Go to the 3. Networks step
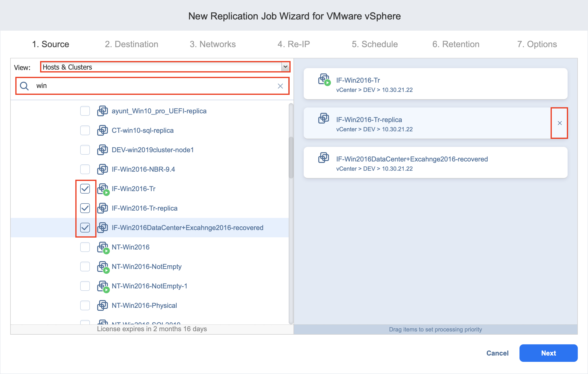The height and width of the screenshot is (374, 588). (x=213, y=44)
